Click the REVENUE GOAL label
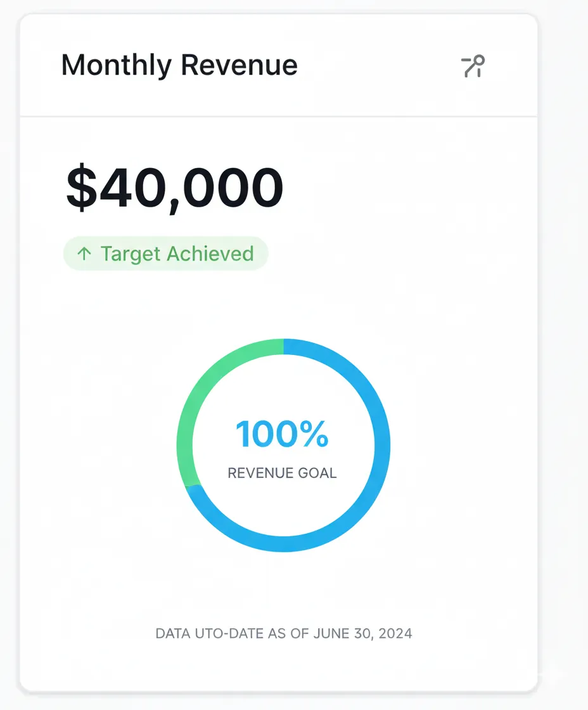Viewport: 588px width, 710px height. pos(282,473)
